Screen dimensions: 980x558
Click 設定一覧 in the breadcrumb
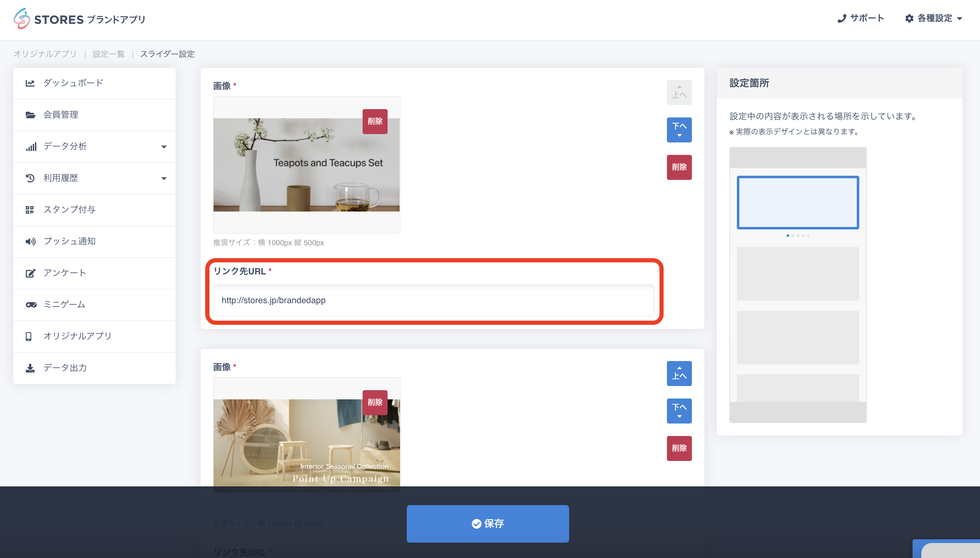[x=109, y=54]
